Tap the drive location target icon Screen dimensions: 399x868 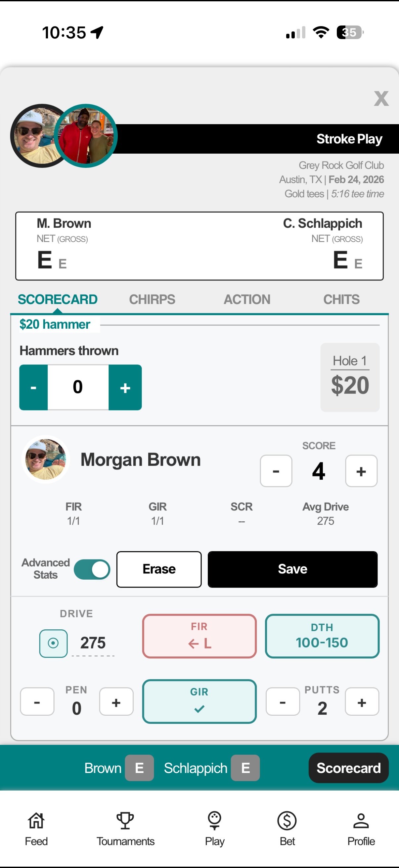point(53,643)
